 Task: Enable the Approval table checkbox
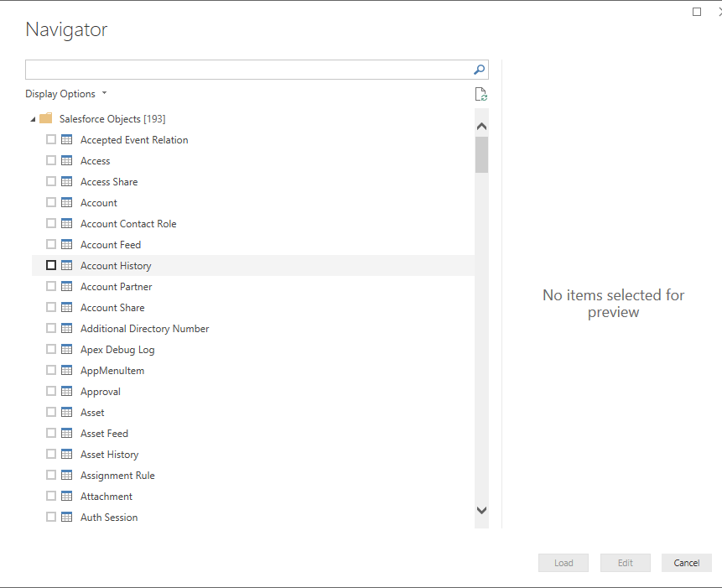point(51,392)
